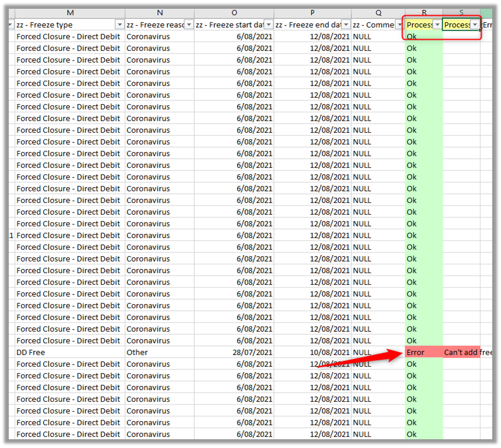Open filter dropdown in column S header
The width and height of the screenshot is (501, 448).
(475, 25)
